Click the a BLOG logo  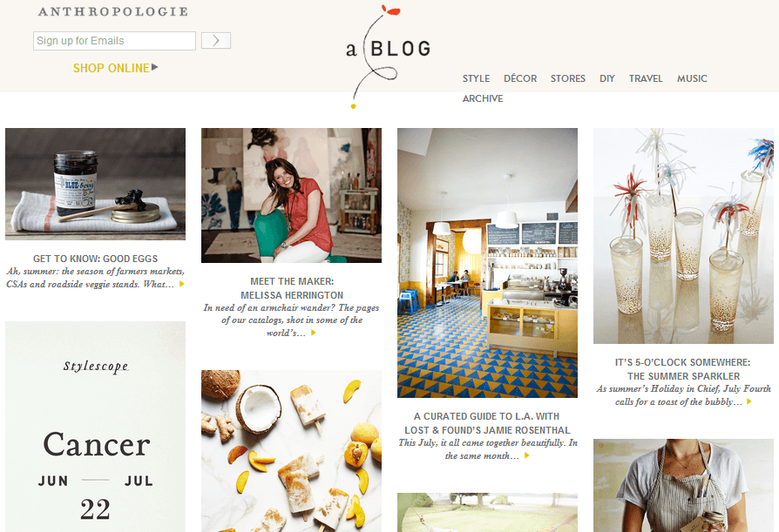388,56
